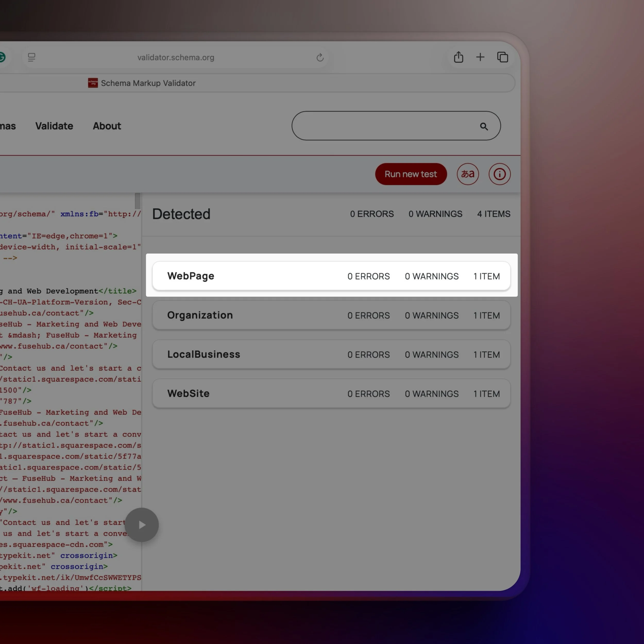Expand the WebSite result row
644x644 pixels.
pos(331,394)
